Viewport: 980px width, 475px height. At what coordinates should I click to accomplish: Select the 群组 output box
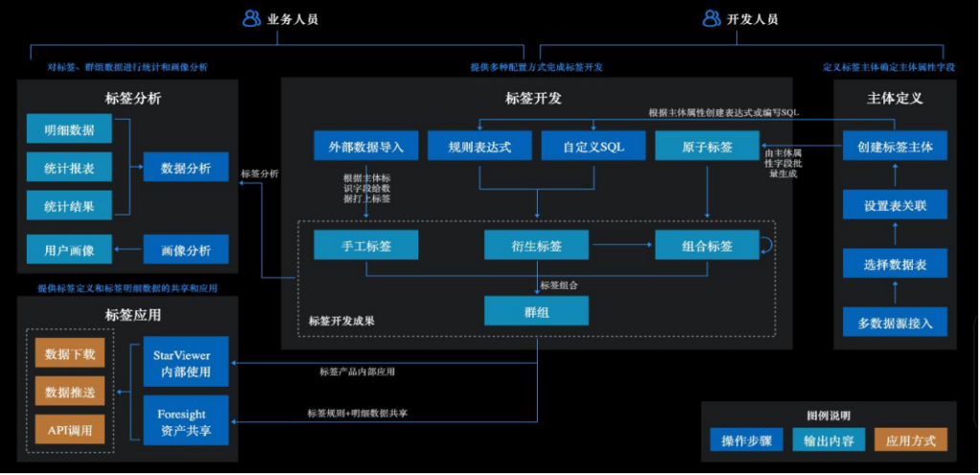537,310
